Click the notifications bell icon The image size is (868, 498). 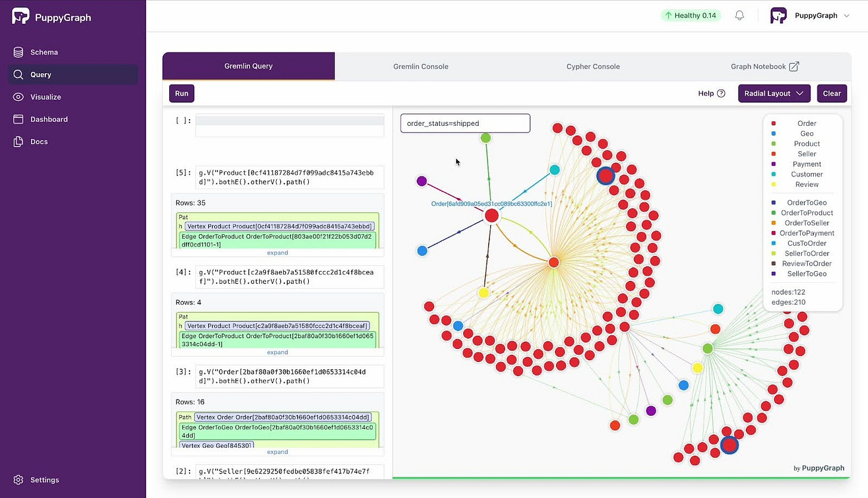tap(739, 16)
